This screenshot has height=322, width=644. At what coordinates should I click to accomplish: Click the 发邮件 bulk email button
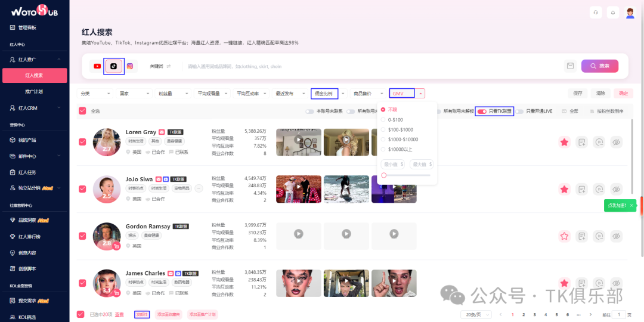coord(142,315)
